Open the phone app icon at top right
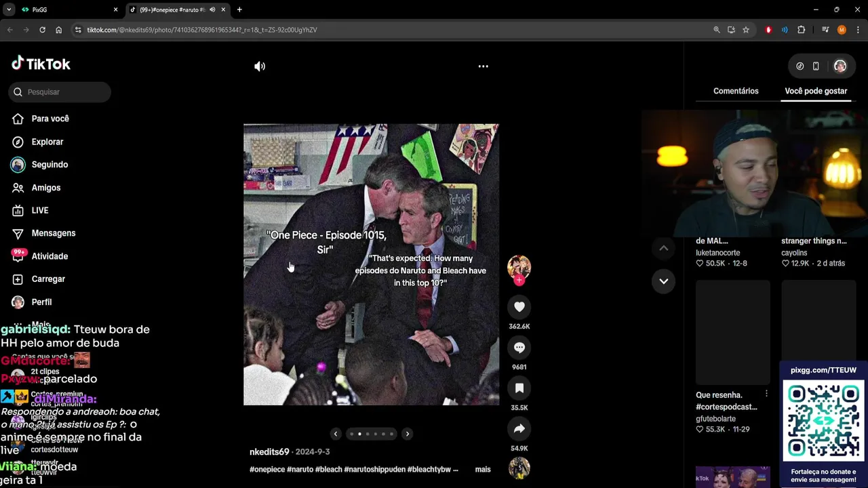The image size is (868, 488). (x=816, y=66)
